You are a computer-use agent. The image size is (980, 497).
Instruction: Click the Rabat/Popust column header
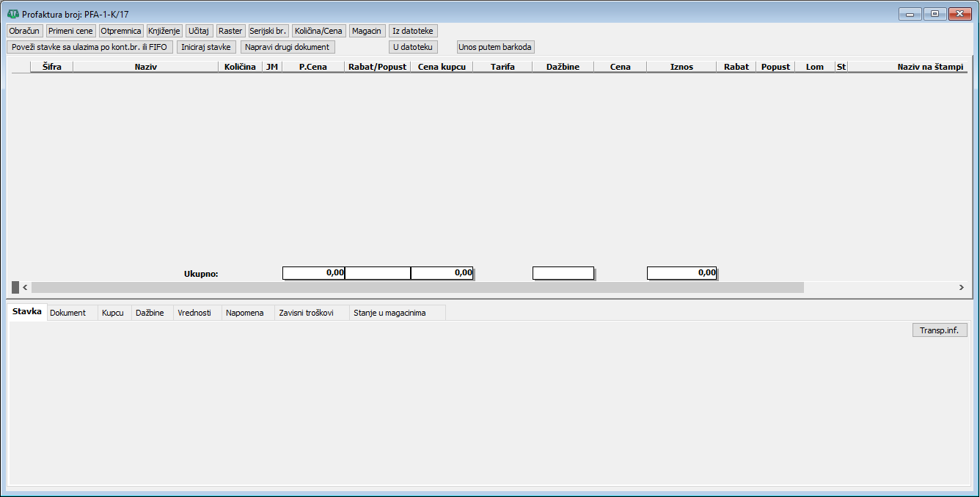378,67
